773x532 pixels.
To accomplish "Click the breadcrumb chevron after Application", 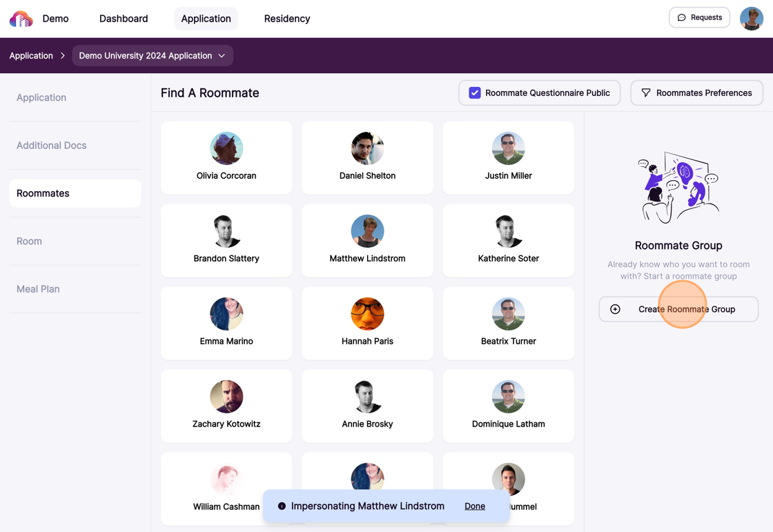I will point(62,56).
